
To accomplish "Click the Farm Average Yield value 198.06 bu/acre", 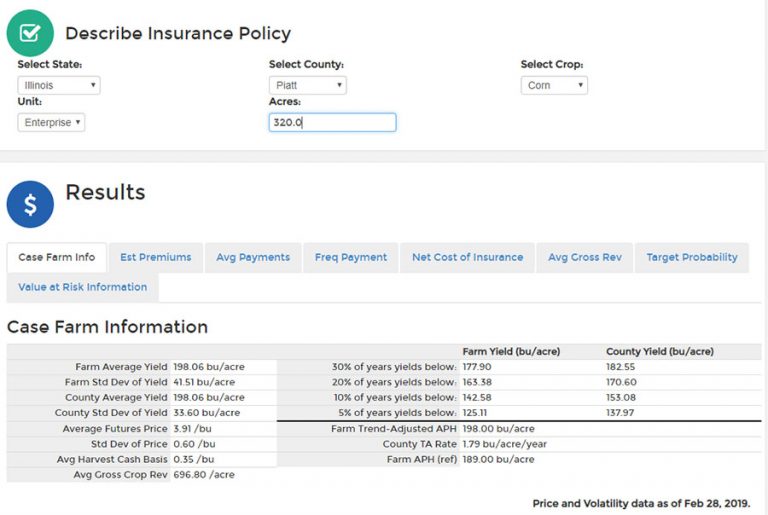I will pos(209,367).
